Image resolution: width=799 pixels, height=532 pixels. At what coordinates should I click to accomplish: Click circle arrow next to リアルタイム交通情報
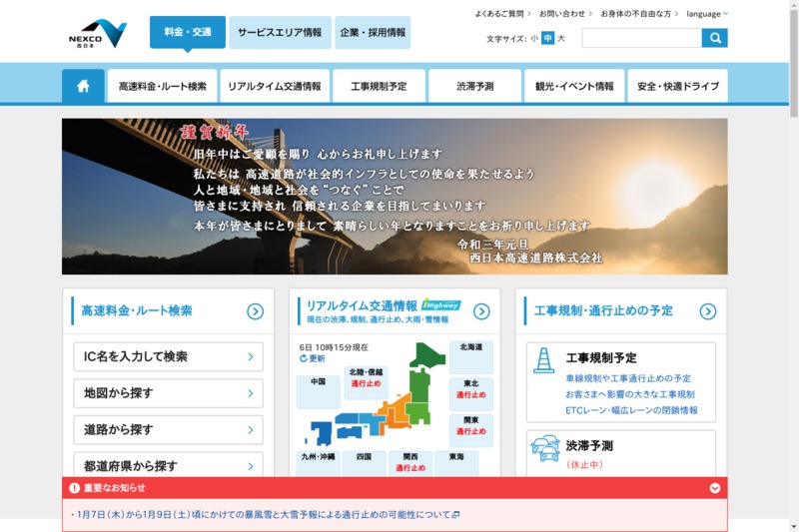click(481, 311)
